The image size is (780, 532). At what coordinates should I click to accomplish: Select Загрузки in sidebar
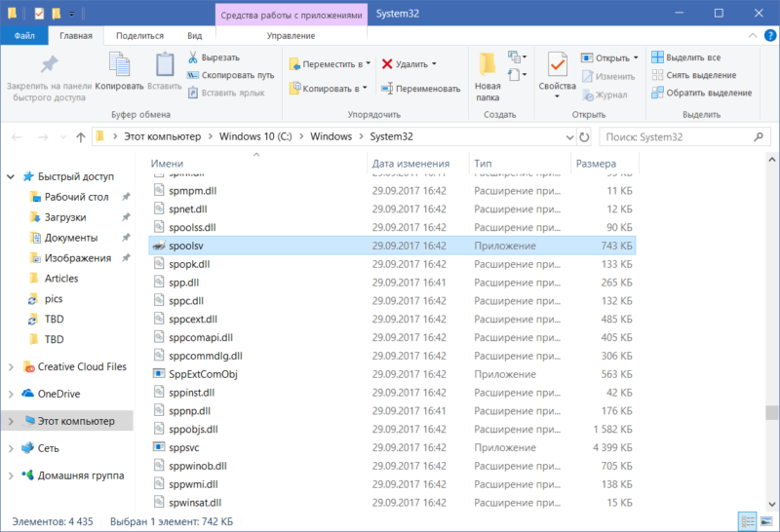point(65,217)
